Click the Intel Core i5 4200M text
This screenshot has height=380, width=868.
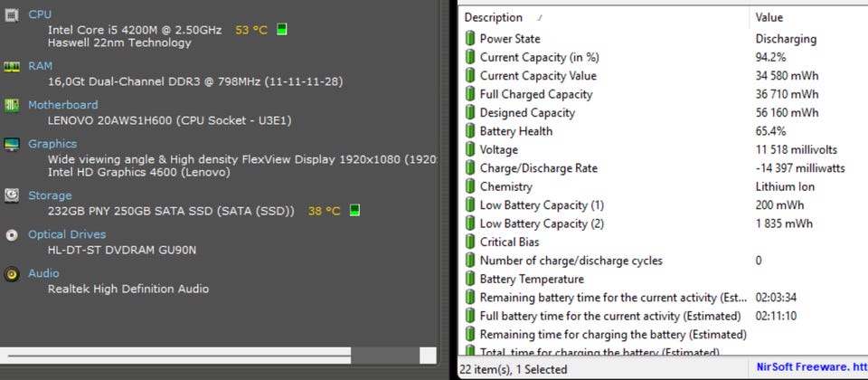click(x=135, y=30)
